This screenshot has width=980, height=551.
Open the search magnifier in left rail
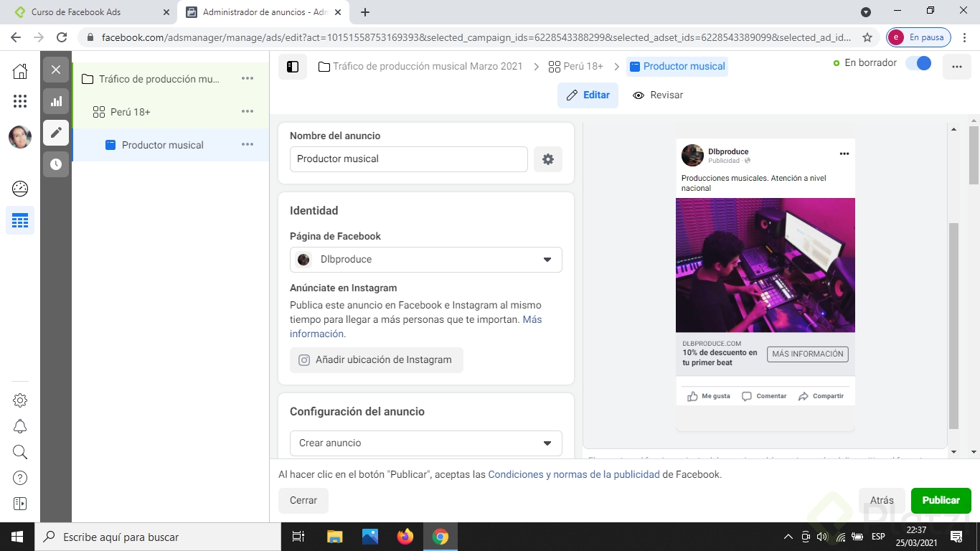tap(20, 452)
